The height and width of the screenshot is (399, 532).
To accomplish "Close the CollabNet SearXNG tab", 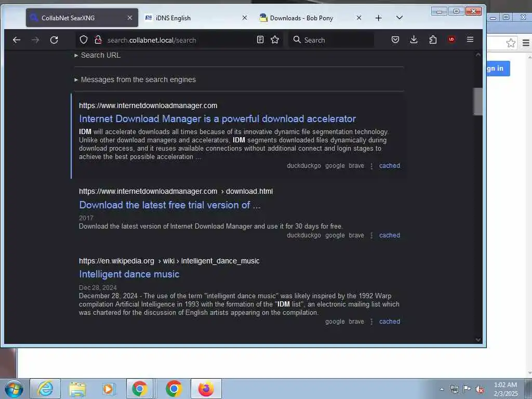I will [129, 18].
